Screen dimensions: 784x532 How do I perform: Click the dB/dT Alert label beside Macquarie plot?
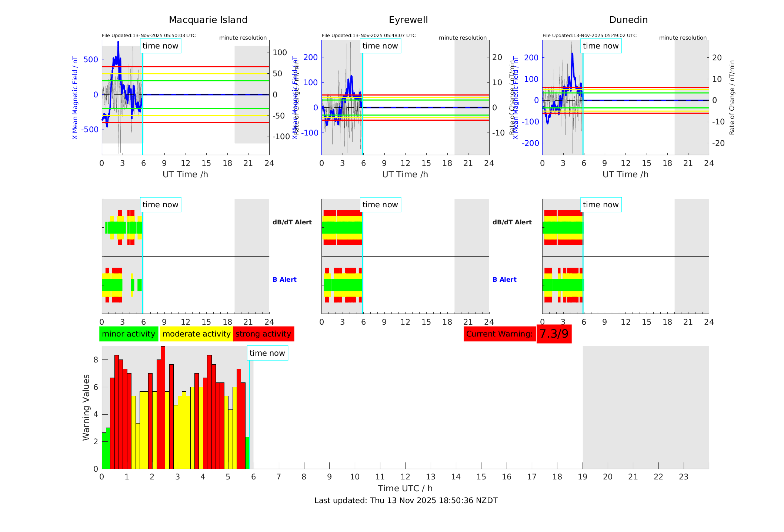pos(292,222)
